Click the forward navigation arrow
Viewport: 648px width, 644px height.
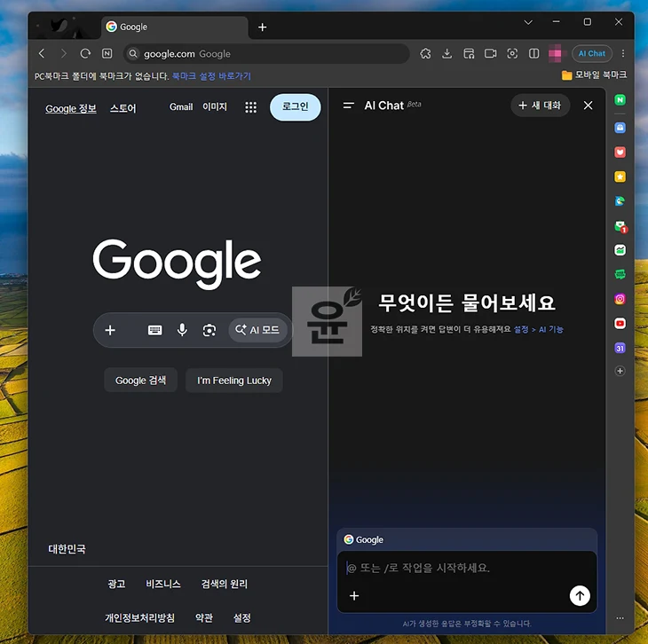point(63,54)
